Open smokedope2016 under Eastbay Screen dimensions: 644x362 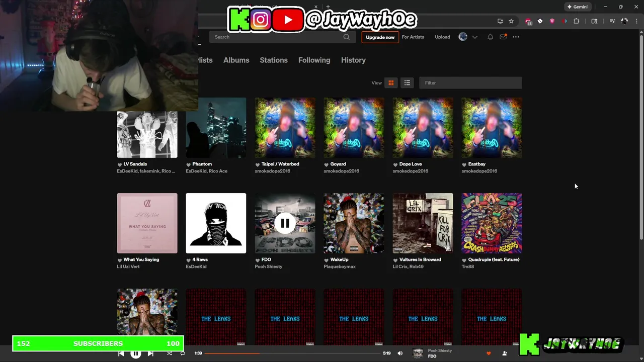479,171
